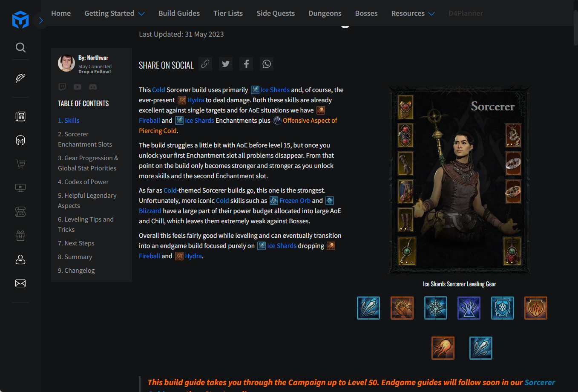Click the amulet gear slot on the right
The image size is (578, 392).
pyautogui.click(x=513, y=135)
